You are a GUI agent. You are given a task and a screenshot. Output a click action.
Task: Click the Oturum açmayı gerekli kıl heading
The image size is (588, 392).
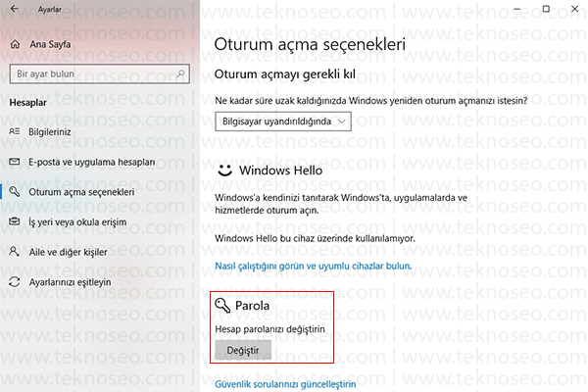point(285,74)
